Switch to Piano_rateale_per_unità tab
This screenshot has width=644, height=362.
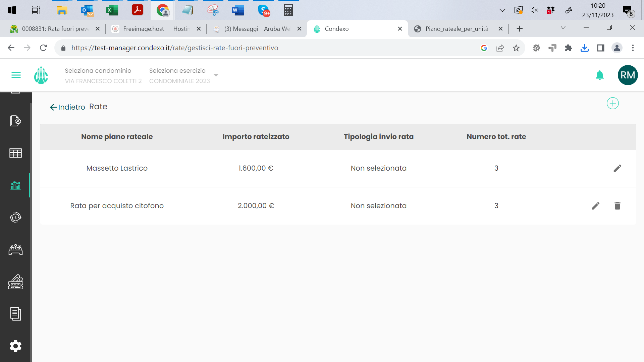(458, 29)
